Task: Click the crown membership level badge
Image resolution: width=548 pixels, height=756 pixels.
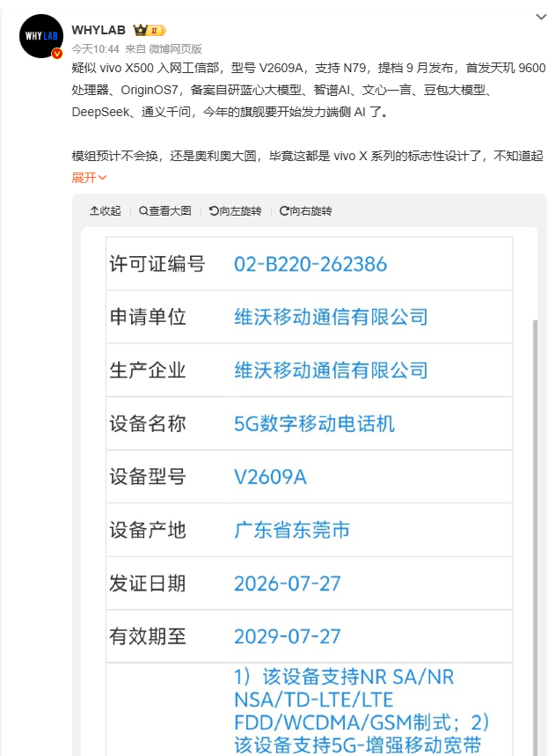Action: click(x=150, y=31)
